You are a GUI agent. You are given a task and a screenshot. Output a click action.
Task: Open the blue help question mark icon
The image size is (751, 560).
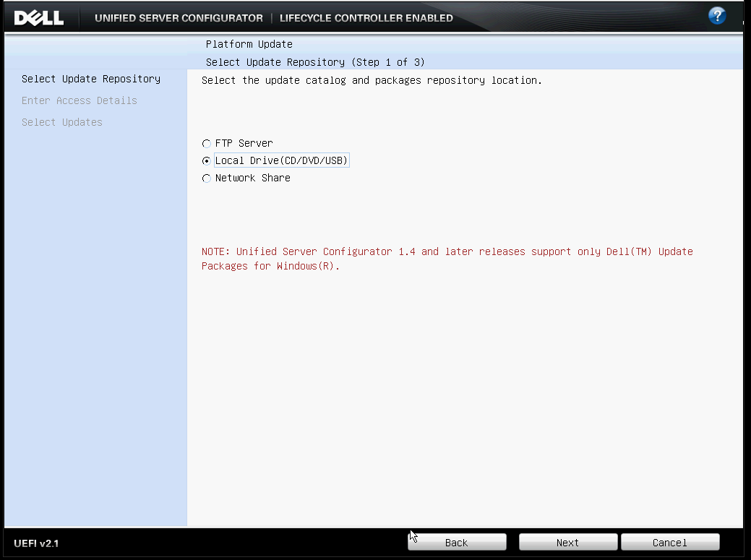coord(716,16)
